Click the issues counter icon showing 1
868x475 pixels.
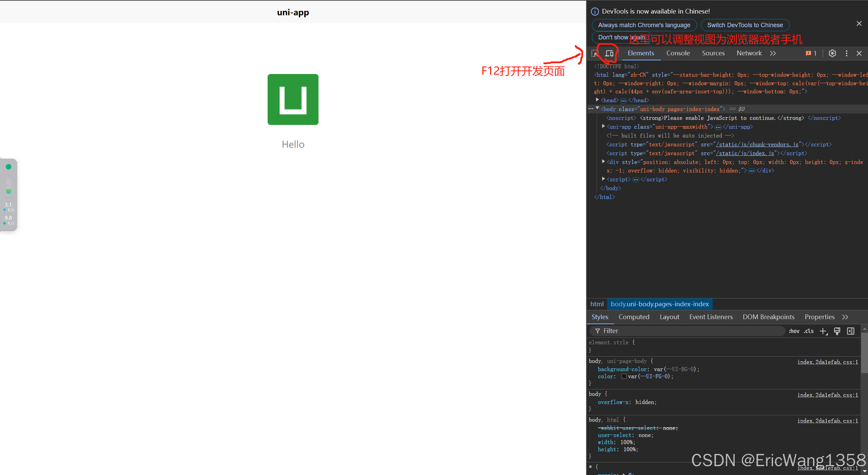[810, 53]
